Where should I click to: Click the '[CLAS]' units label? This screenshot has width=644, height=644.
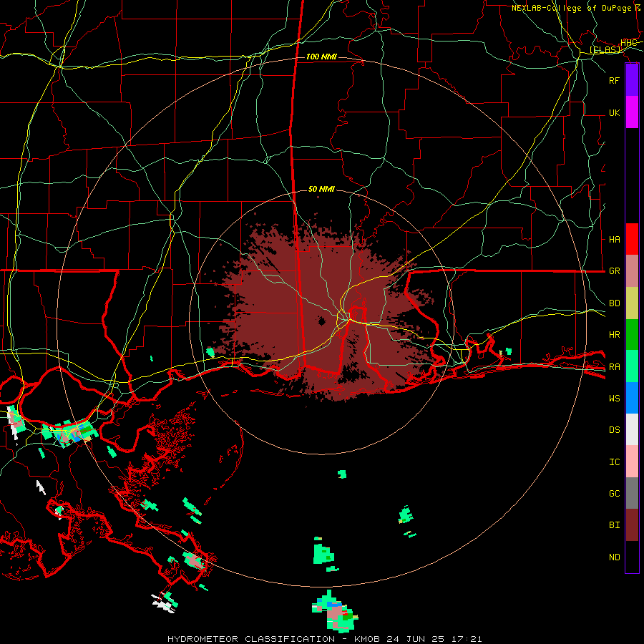tap(605, 50)
